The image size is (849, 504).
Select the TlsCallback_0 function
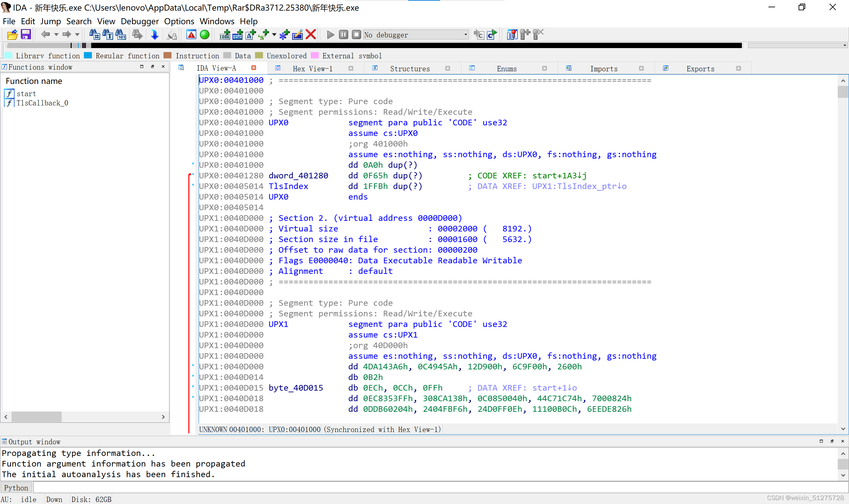click(x=42, y=103)
